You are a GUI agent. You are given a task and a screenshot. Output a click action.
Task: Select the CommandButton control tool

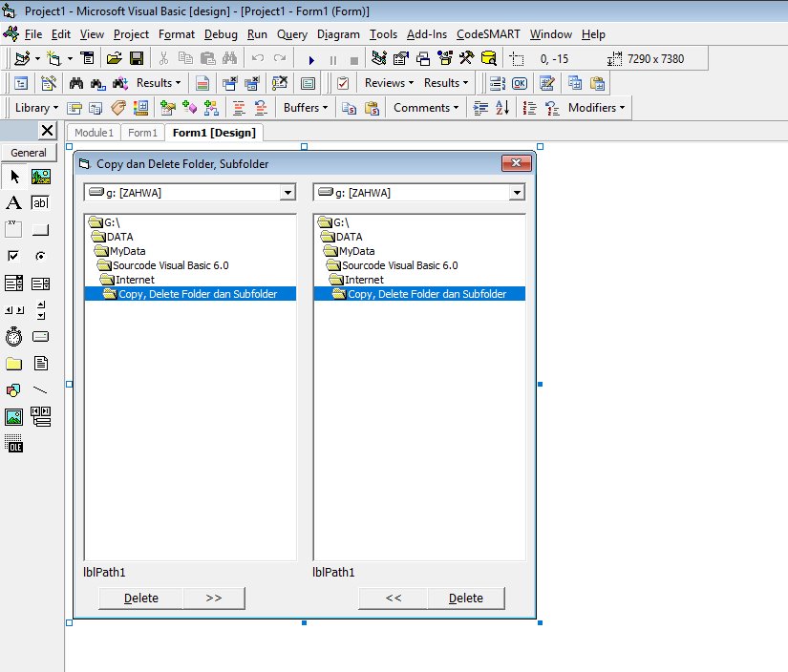click(41, 229)
